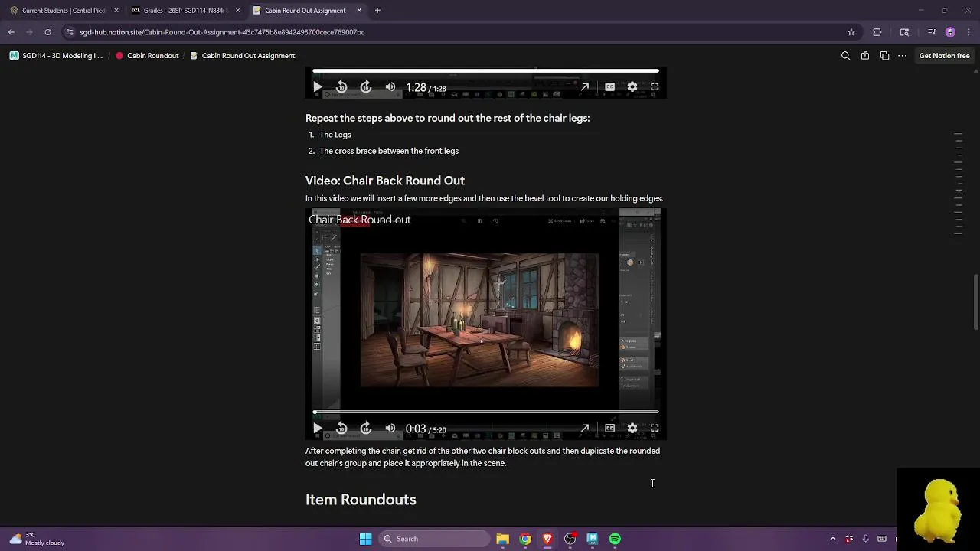Rewind 10 seconds in the 1:28 video
980x551 pixels.
[341, 87]
